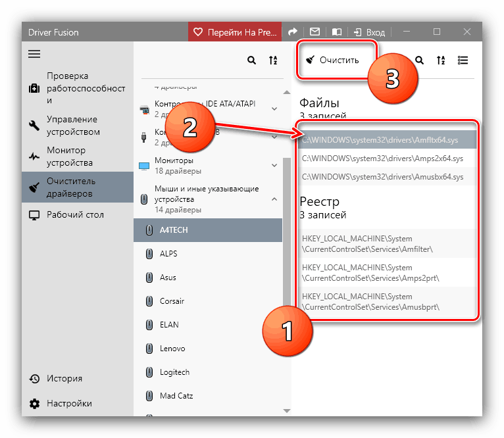The width and height of the screenshot is (504, 438).
Task: Click scroll up arrow in category list
Action: point(287,93)
